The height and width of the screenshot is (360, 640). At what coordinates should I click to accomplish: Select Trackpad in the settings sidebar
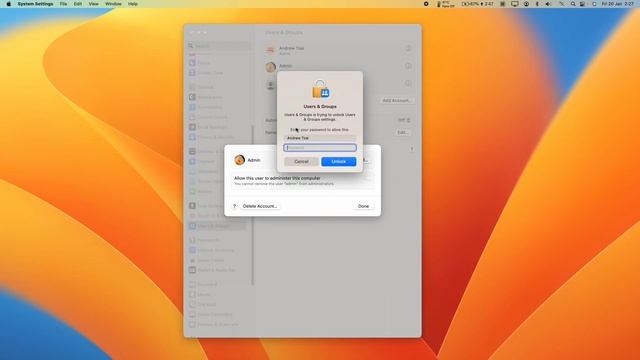(202, 304)
